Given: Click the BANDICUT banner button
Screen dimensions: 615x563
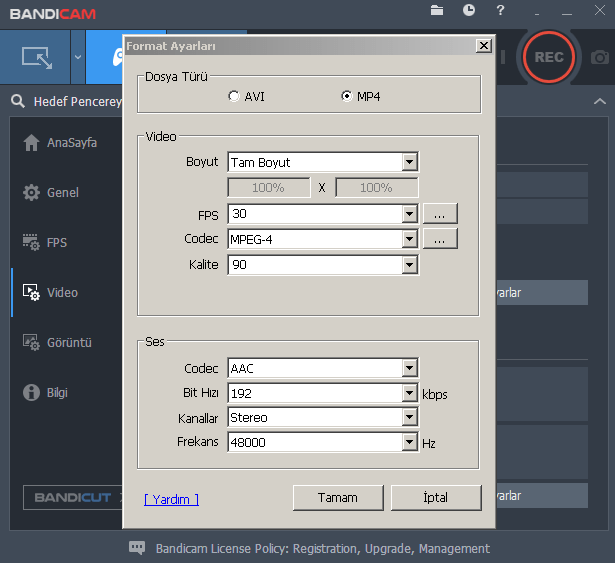Looking at the screenshot, I should [x=73, y=497].
